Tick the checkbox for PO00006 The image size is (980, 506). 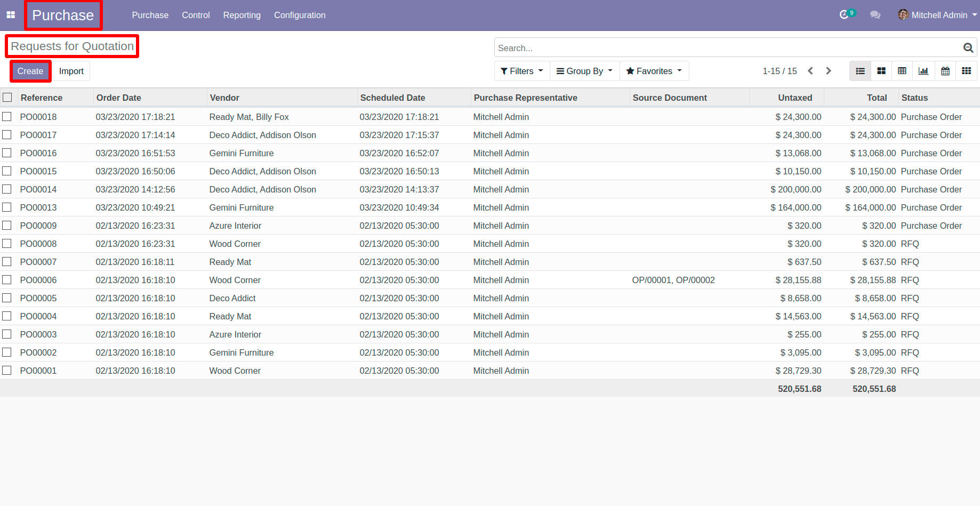pyautogui.click(x=7, y=279)
